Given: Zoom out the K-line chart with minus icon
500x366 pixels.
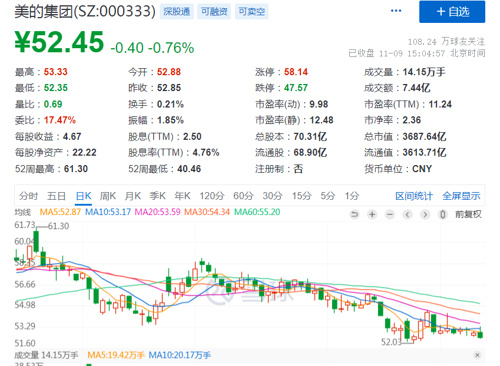Looking at the screenshot, I should point(390,214).
